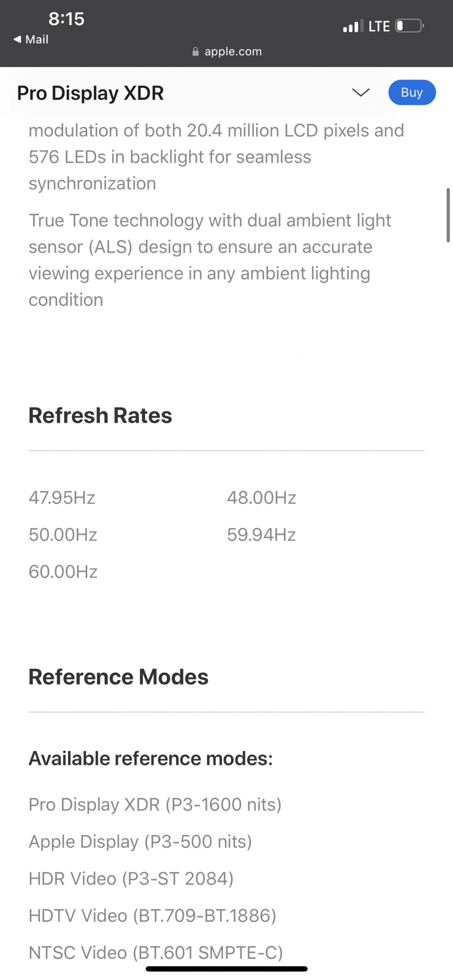Expand the Pro Display XDR navigation chevron
This screenshot has width=453, height=980.
tap(360, 93)
